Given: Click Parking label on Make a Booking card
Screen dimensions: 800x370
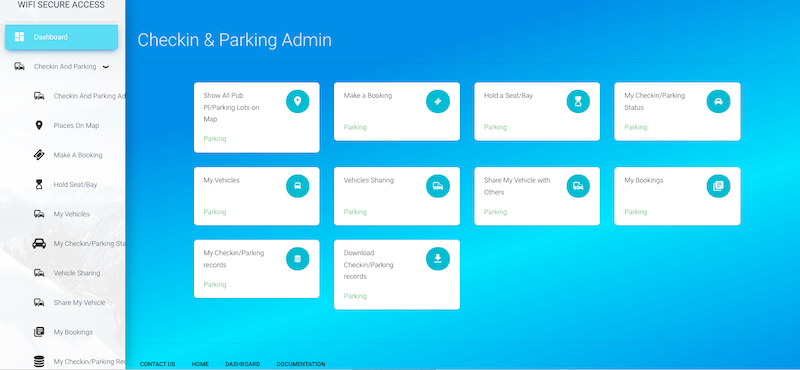Looking at the screenshot, I should (355, 127).
